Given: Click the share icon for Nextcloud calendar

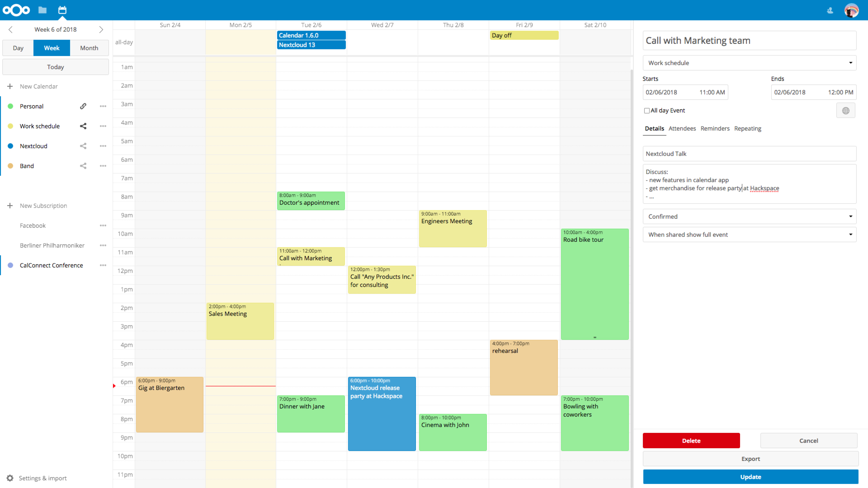Looking at the screenshot, I should click(83, 145).
